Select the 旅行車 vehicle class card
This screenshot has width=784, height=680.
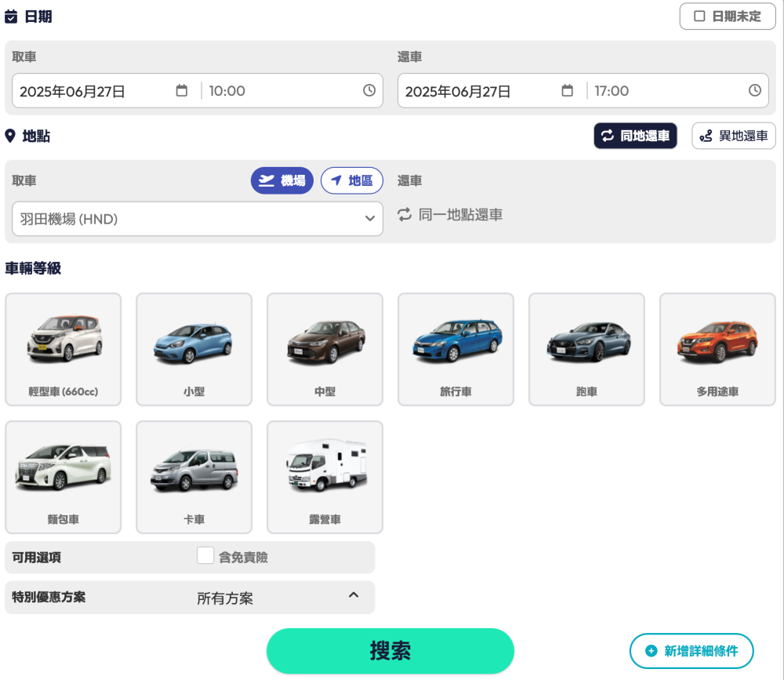pyautogui.click(x=456, y=349)
